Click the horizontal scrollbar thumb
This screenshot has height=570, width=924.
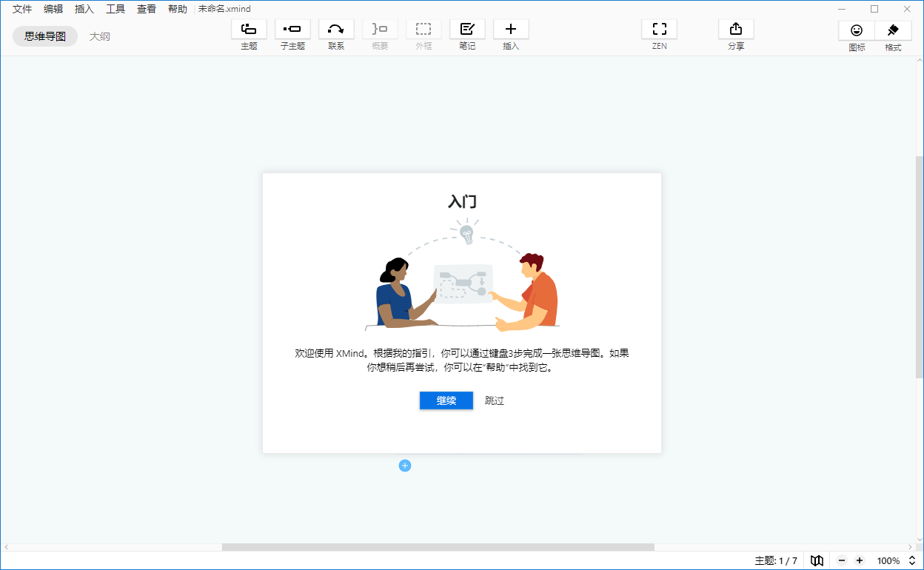coord(438,547)
